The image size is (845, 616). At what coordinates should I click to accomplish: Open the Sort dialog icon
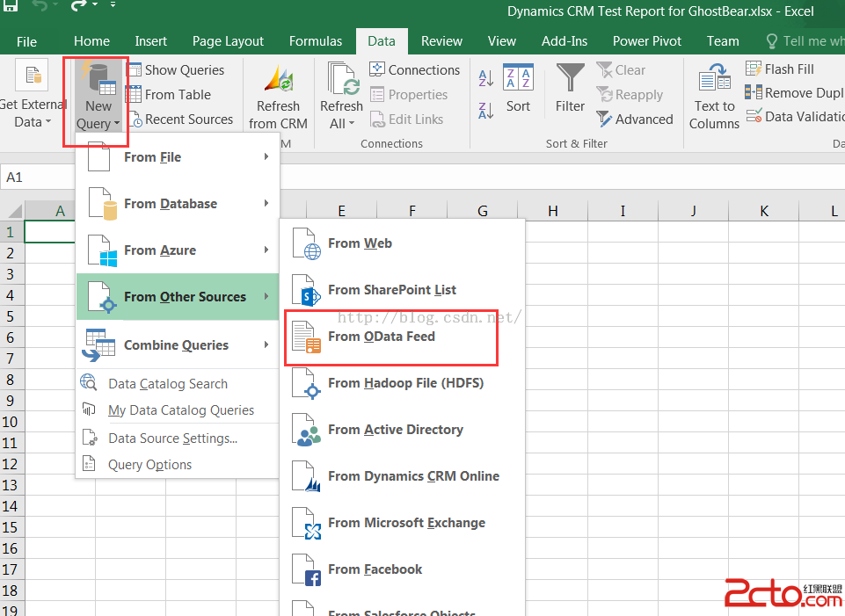click(518, 77)
